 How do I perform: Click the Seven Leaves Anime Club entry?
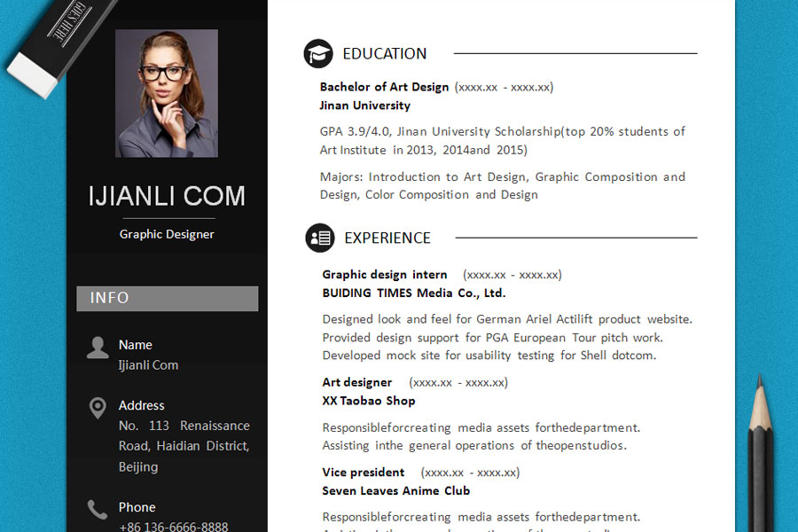(x=395, y=490)
